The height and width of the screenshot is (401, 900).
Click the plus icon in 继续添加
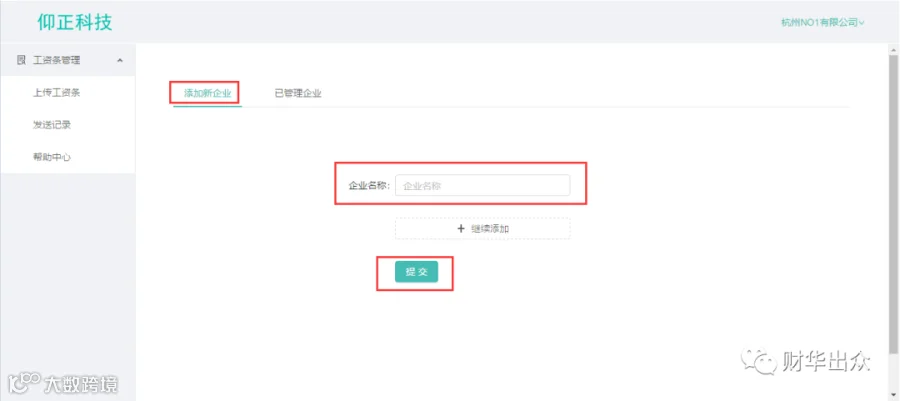coord(460,228)
